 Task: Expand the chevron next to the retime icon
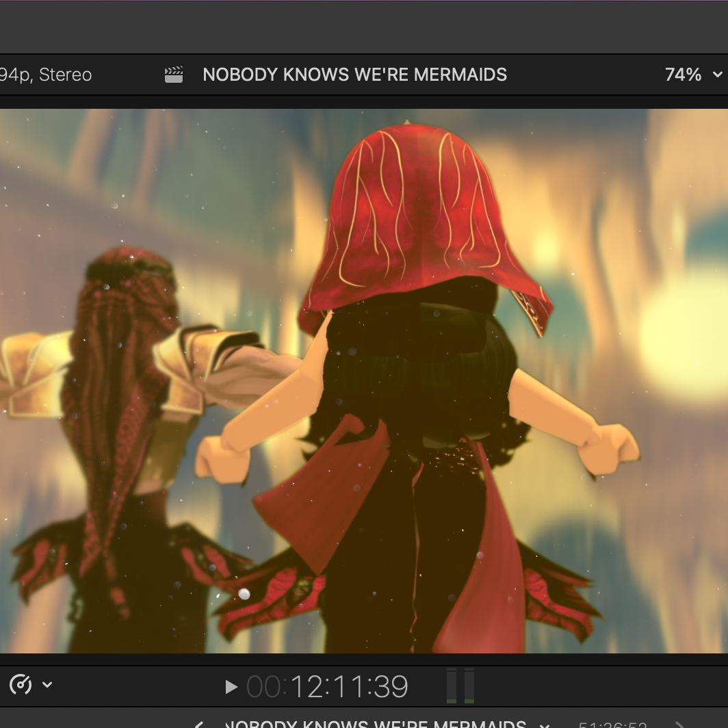coord(47,684)
